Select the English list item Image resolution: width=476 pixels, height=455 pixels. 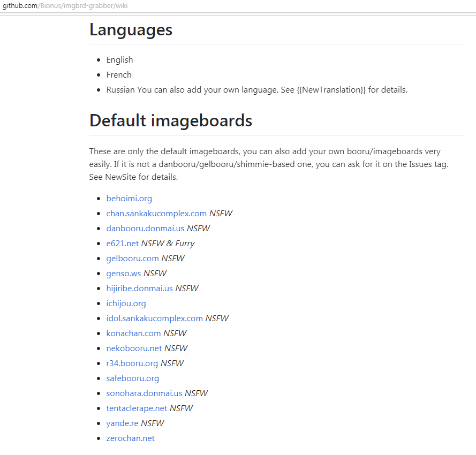tap(119, 60)
